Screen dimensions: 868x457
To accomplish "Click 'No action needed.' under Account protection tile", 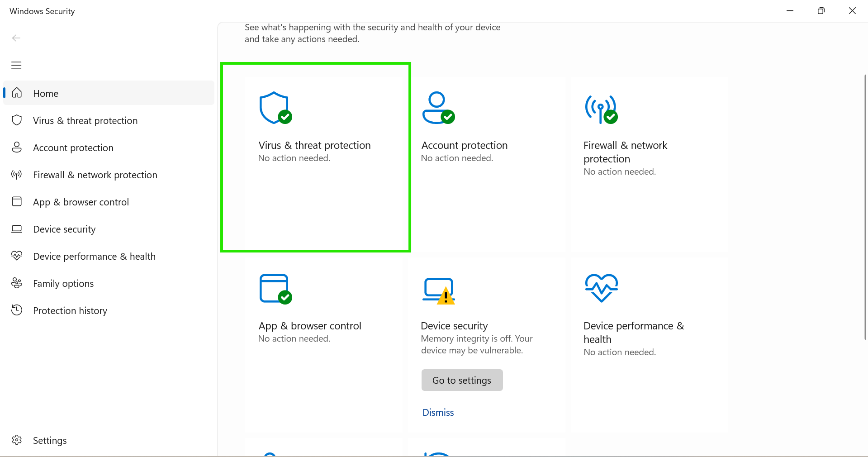I will click(x=457, y=158).
